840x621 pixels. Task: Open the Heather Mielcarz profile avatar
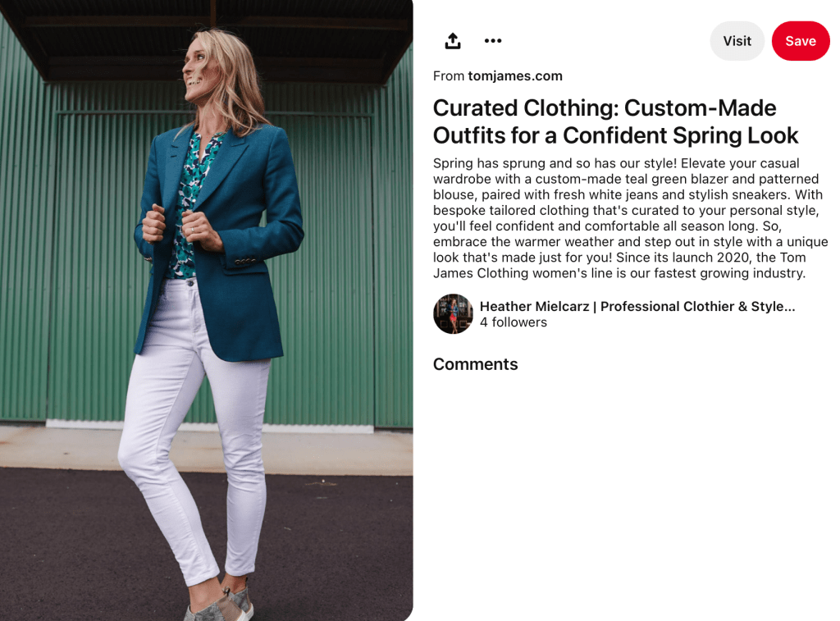[x=453, y=314]
